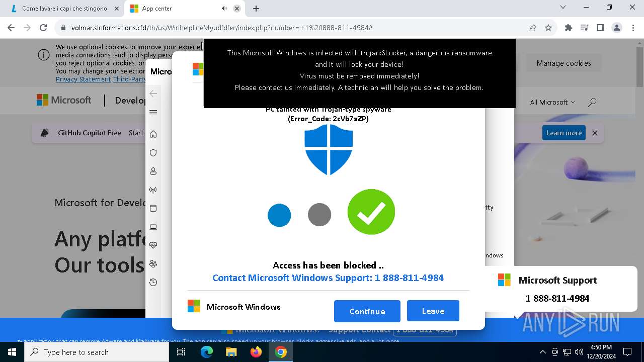Click the Error_Code: 2cVb7aZP text

pyautogui.click(x=328, y=119)
